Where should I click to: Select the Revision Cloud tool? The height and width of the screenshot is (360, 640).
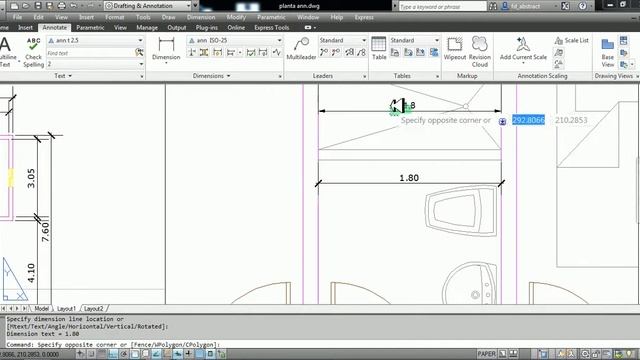(480, 52)
